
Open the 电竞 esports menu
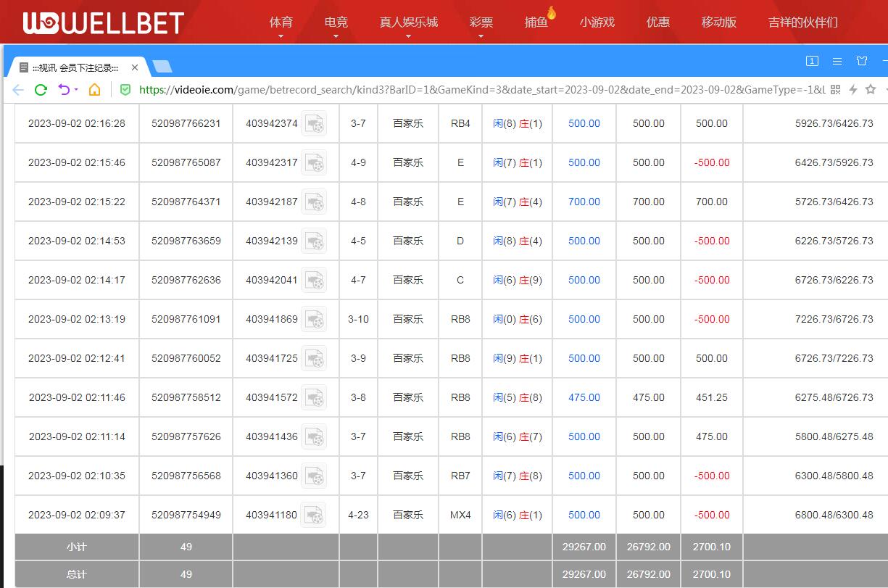tap(336, 22)
